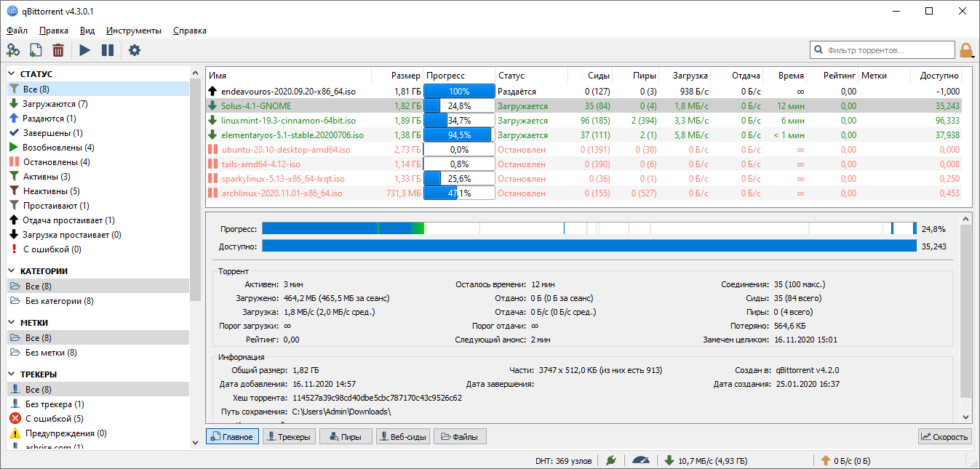Click the paused icon of ubuntu-20.10 torrent
The image size is (980, 469).
(x=213, y=150)
